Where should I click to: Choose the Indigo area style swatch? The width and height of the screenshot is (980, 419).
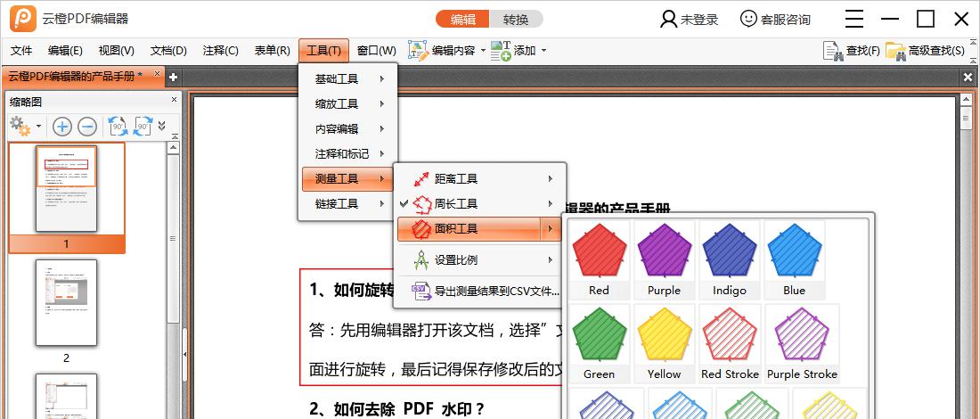tap(730, 259)
